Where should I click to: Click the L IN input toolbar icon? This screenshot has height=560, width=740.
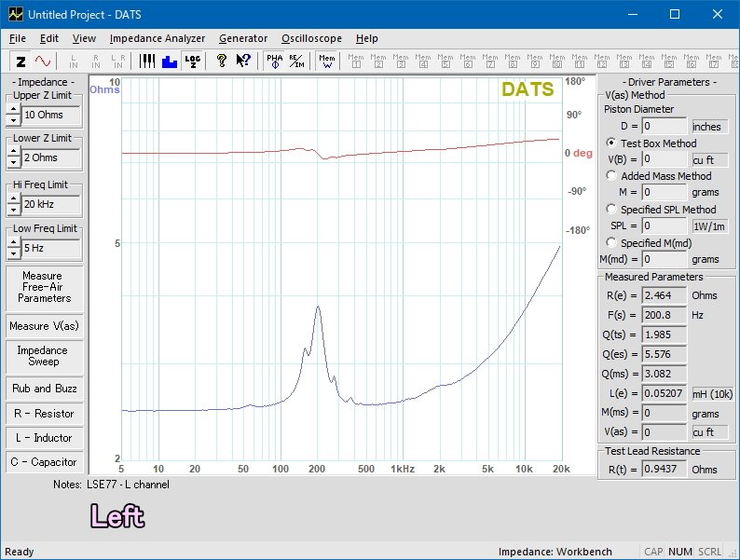click(74, 61)
